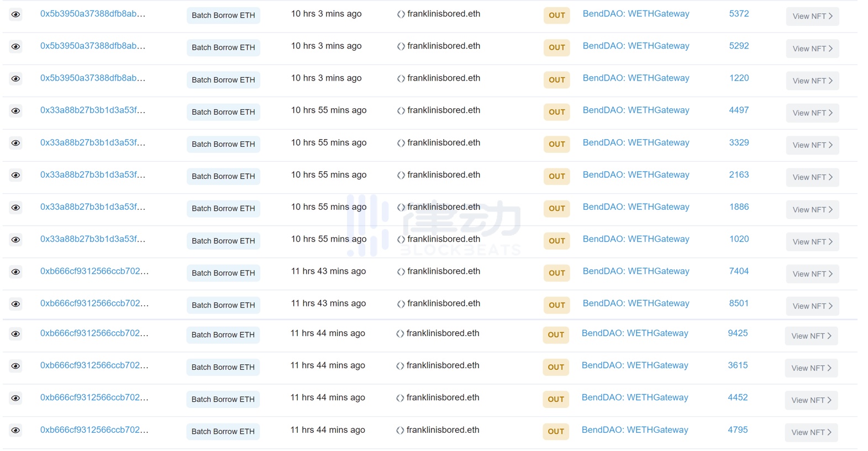This screenshot has height=451, width=868.
Task: Click "11 hrs 43 mins ago" in the token 8501 row
Action: (x=328, y=304)
